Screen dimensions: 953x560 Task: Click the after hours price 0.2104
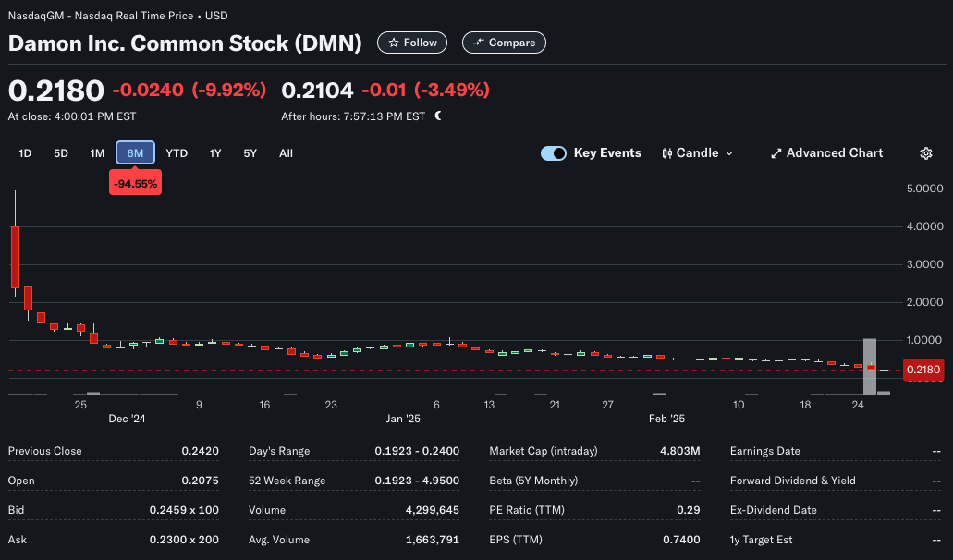[317, 91]
